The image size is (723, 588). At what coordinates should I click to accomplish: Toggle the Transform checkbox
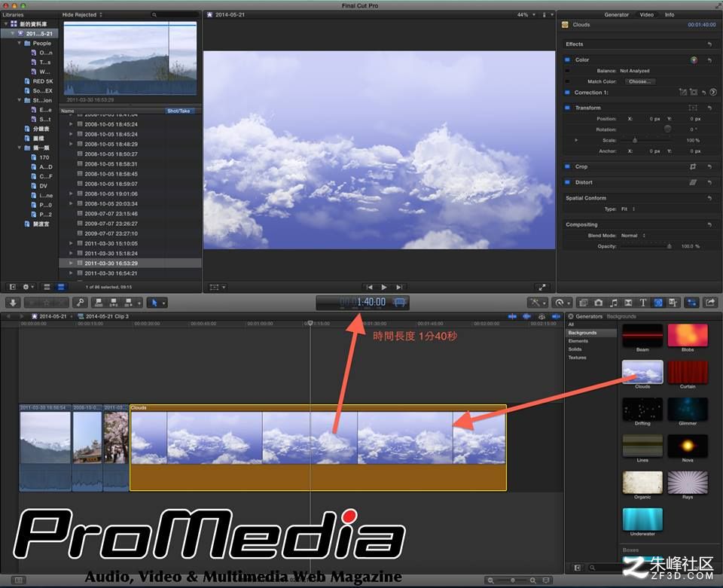coord(568,108)
